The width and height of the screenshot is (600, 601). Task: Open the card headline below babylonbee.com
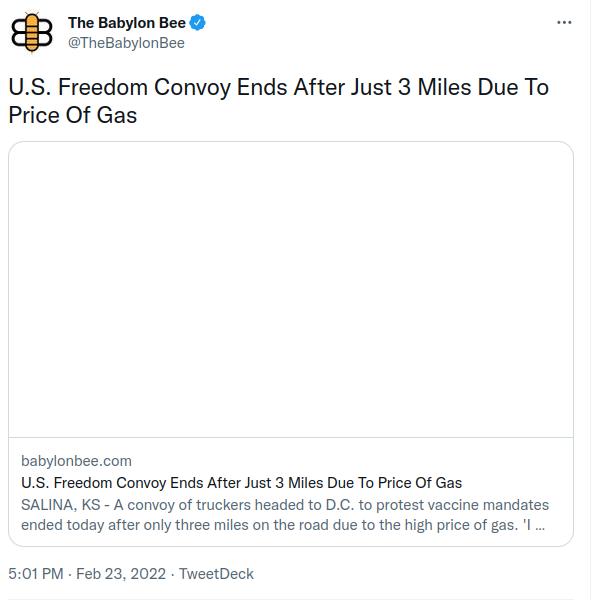tap(241, 483)
